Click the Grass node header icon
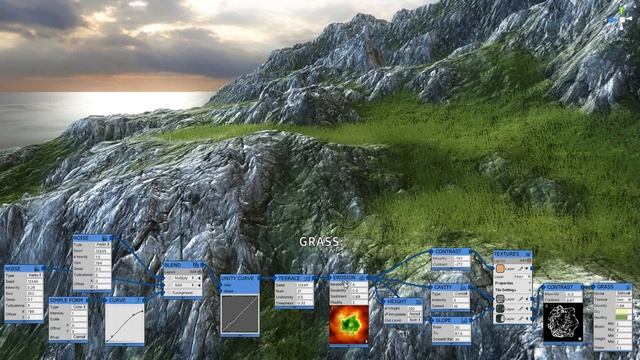Viewport: 640px width, 360px height. [x=628, y=287]
